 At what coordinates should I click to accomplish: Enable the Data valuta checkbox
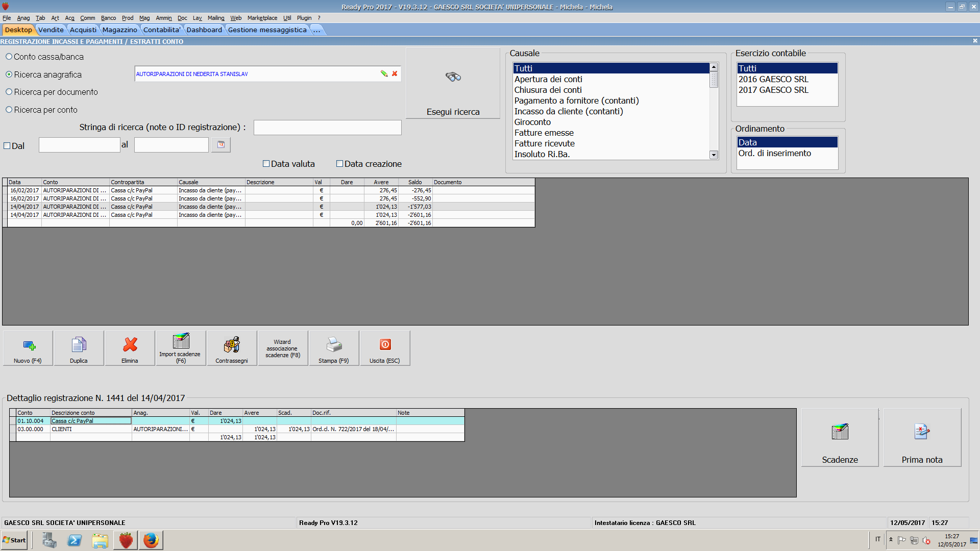point(266,164)
